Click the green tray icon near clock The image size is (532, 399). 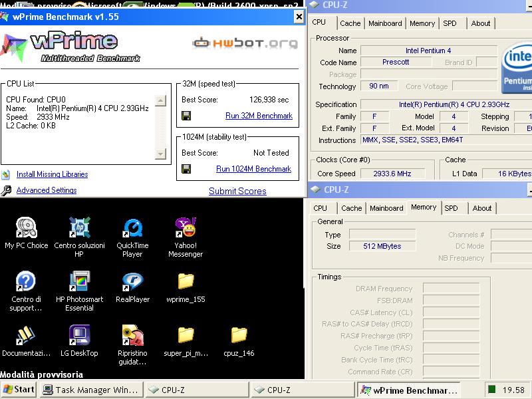pyautogui.click(x=491, y=389)
